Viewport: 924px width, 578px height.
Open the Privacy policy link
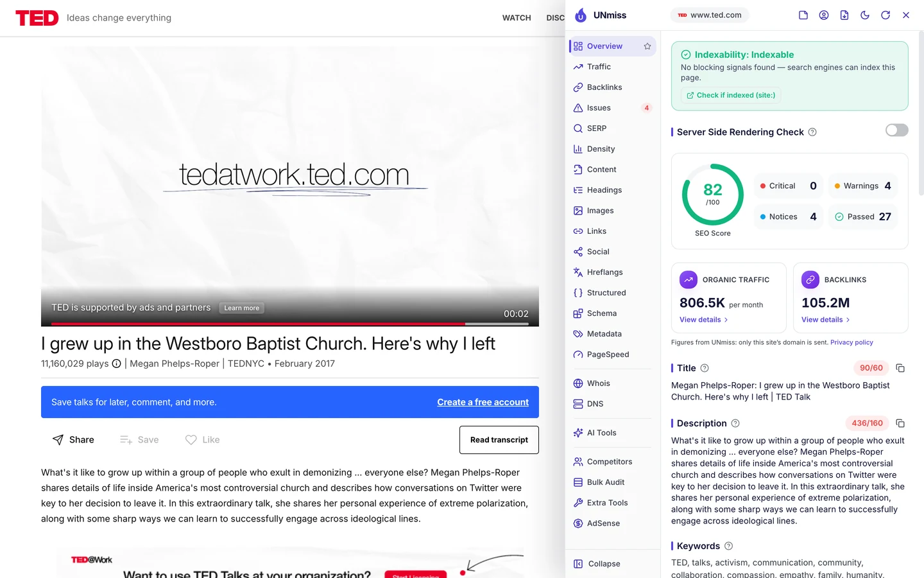point(851,342)
